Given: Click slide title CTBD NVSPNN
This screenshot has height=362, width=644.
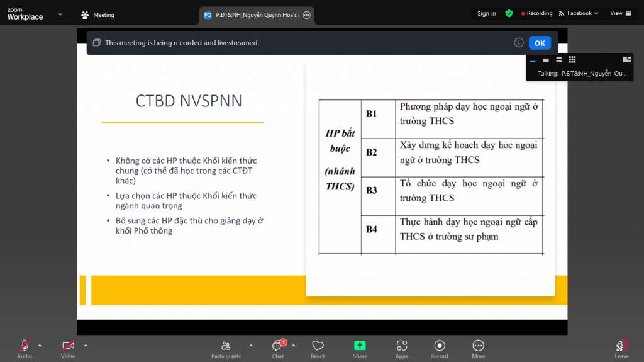Looking at the screenshot, I should 189,101.
